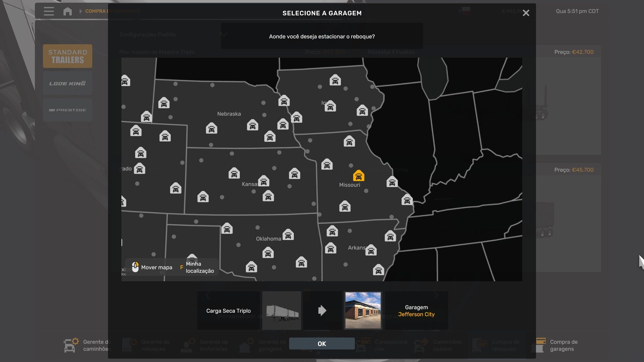
Task: Select the garage marker just below the Missouri label
Action: point(345,206)
